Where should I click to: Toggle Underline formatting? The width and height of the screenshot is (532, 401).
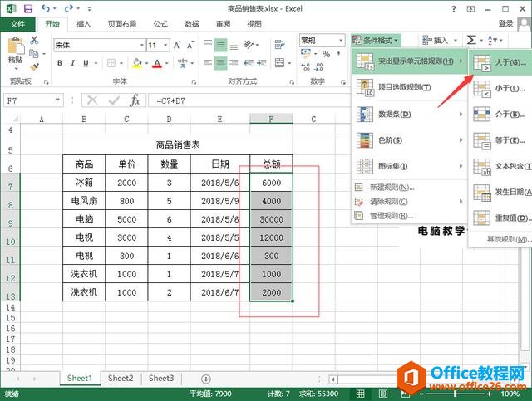click(86, 63)
